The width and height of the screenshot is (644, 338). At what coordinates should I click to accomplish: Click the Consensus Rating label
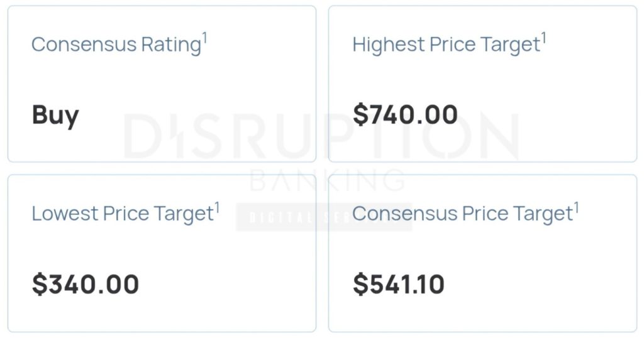pyautogui.click(x=116, y=45)
